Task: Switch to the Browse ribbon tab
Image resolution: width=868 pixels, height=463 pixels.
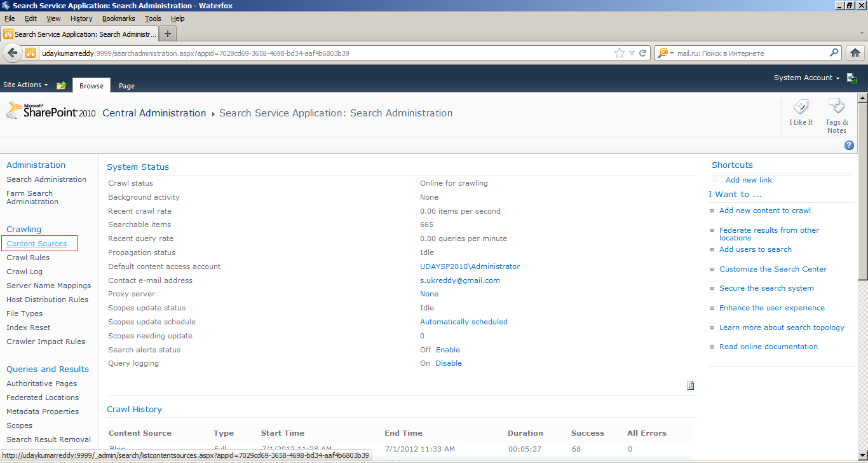Action: coord(92,86)
